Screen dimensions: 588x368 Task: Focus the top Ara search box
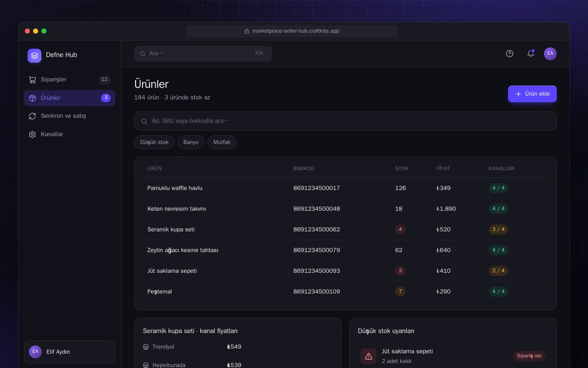click(x=203, y=53)
